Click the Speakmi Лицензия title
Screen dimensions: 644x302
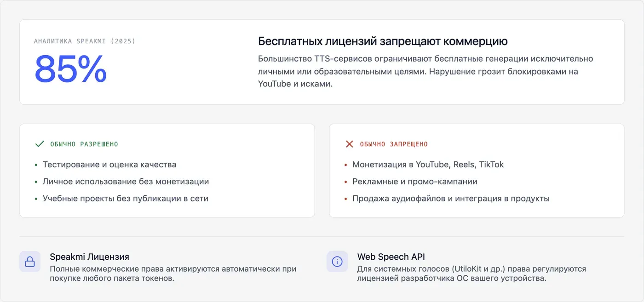pyautogui.click(x=89, y=257)
